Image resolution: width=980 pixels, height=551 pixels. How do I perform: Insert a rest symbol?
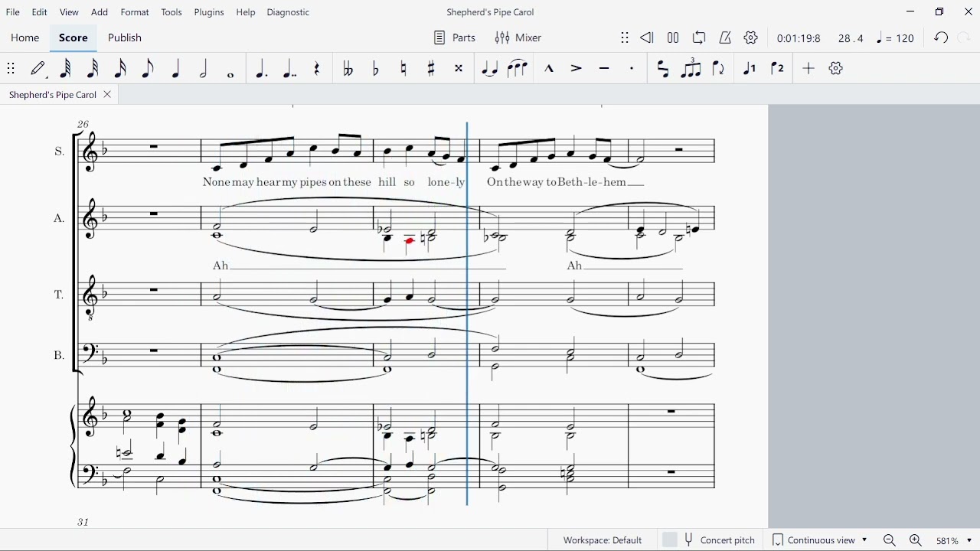pyautogui.click(x=317, y=69)
